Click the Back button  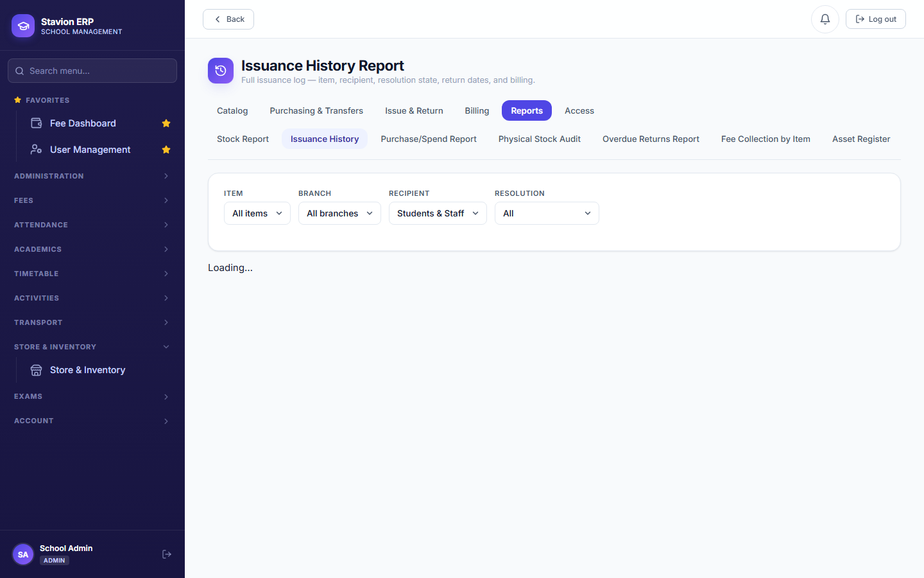tap(228, 19)
